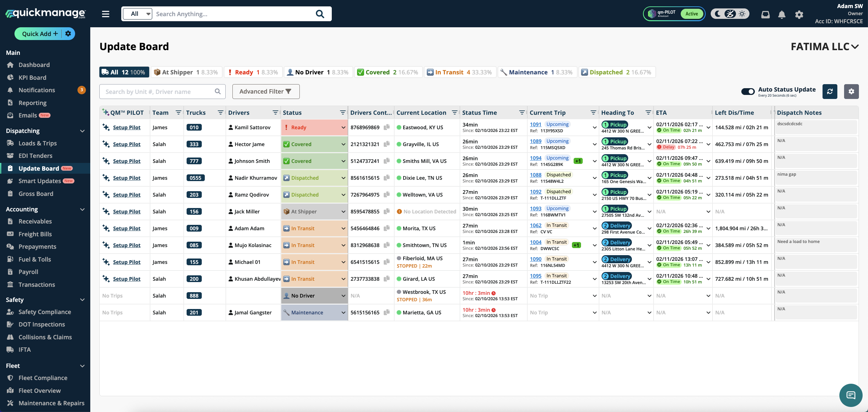Copy Kamil Sattorov's contact number icon
This screenshot has height=412, width=868.
coord(387,127)
